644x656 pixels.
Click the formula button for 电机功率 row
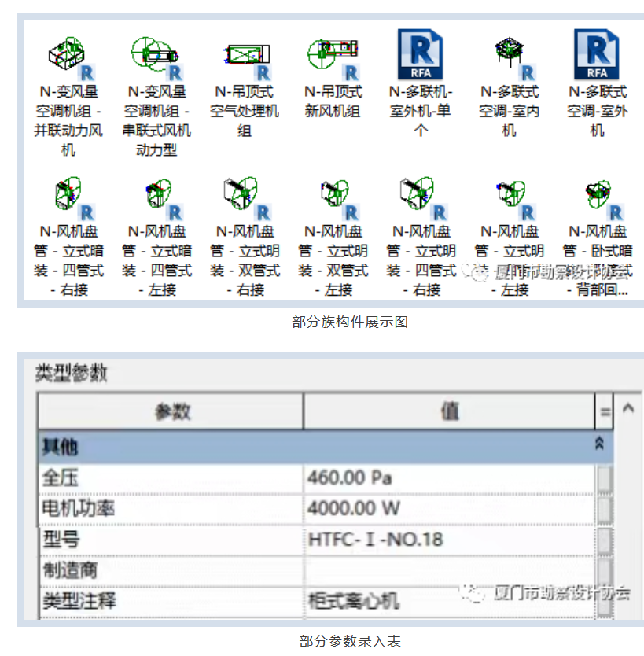605,510
